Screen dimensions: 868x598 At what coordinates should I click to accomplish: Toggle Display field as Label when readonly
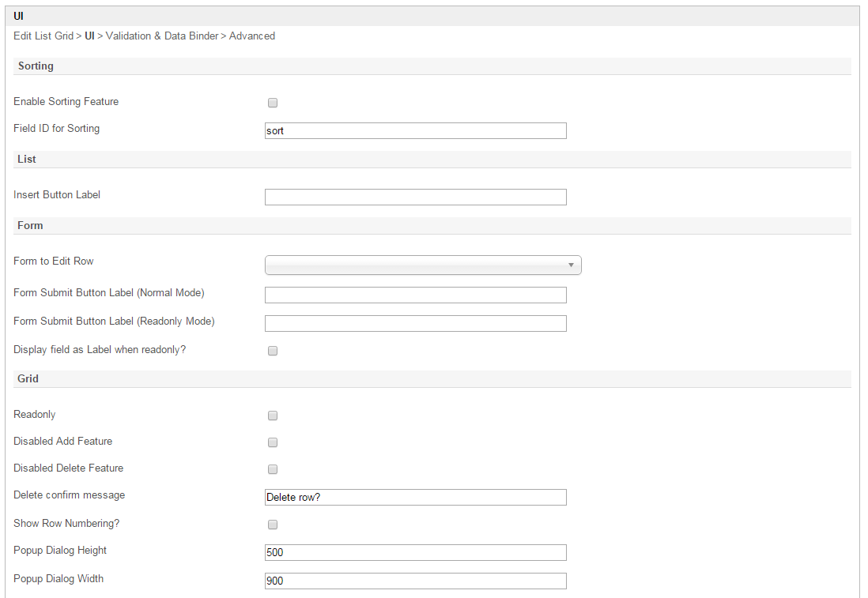coord(273,351)
